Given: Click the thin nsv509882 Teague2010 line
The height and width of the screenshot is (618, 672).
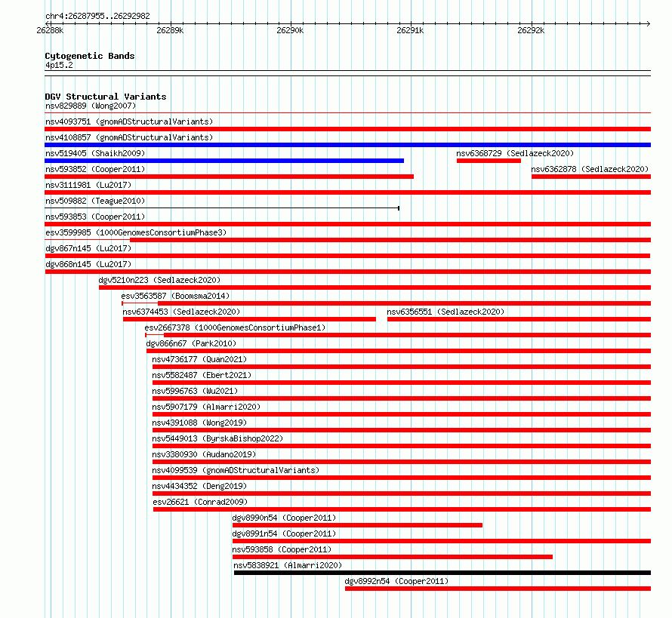Looking at the screenshot, I should (x=222, y=208).
